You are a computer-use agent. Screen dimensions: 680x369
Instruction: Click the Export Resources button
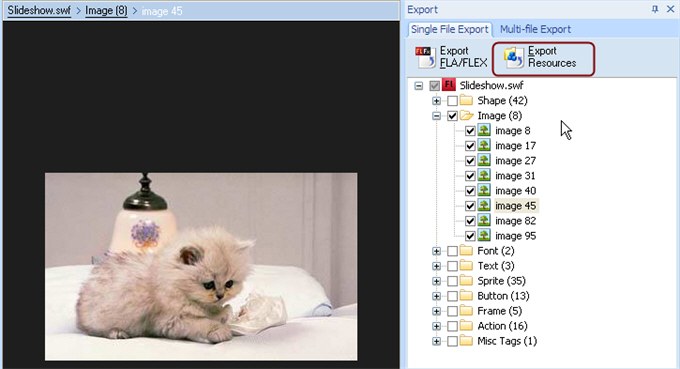pyautogui.click(x=543, y=58)
